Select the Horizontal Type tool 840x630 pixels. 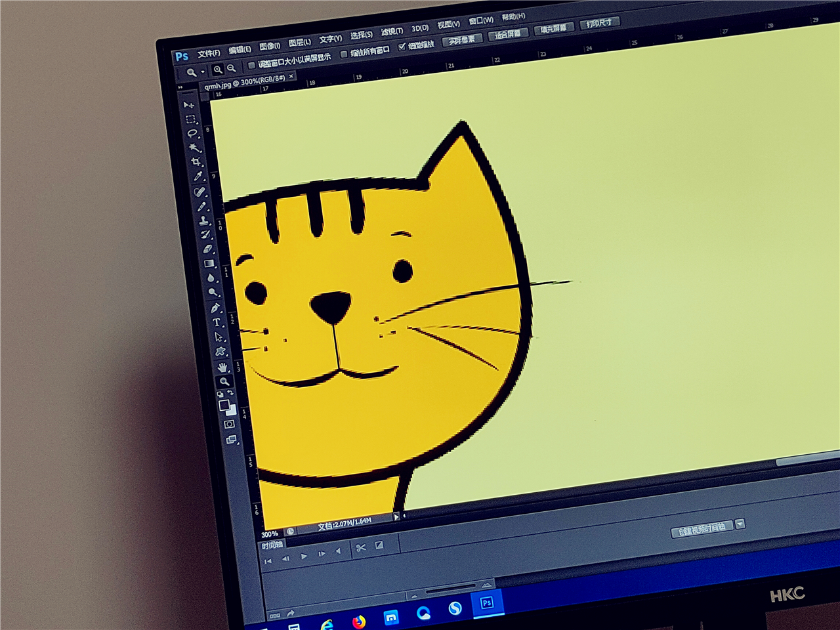pyautogui.click(x=217, y=322)
